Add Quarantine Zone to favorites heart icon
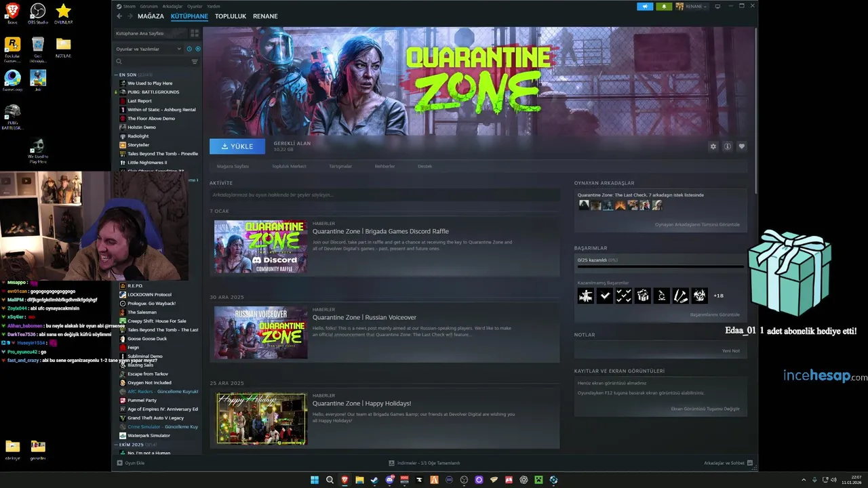This screenshot has height=488, width=868. 741,146
